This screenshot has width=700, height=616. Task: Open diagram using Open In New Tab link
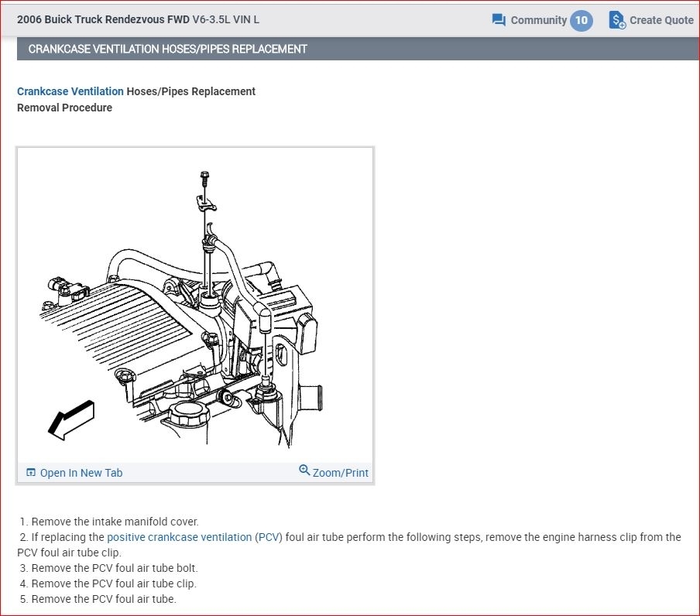pyautogui.click(x=81, y=473)
